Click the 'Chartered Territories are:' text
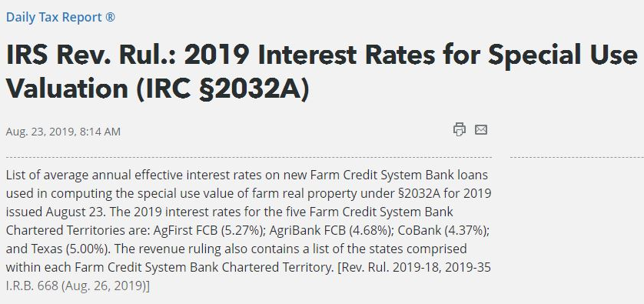This screenshot has height=304, width=644. click(x=78, y=230)
